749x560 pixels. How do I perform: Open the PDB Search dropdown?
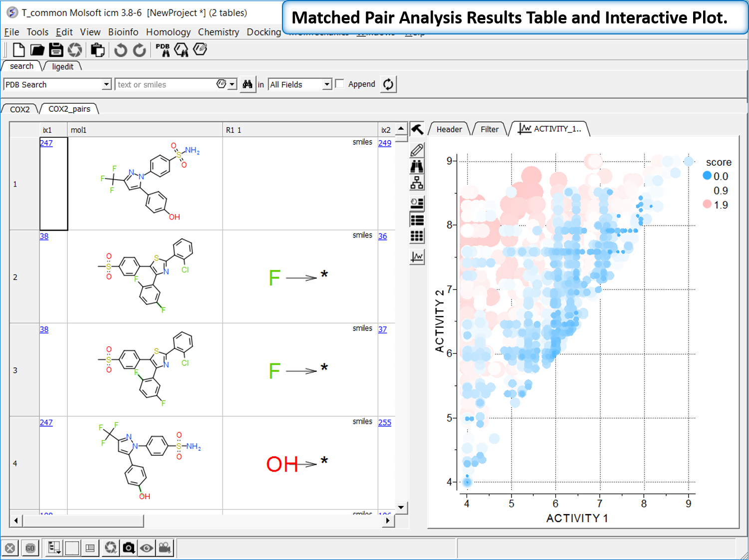click(x=106, y=84)
